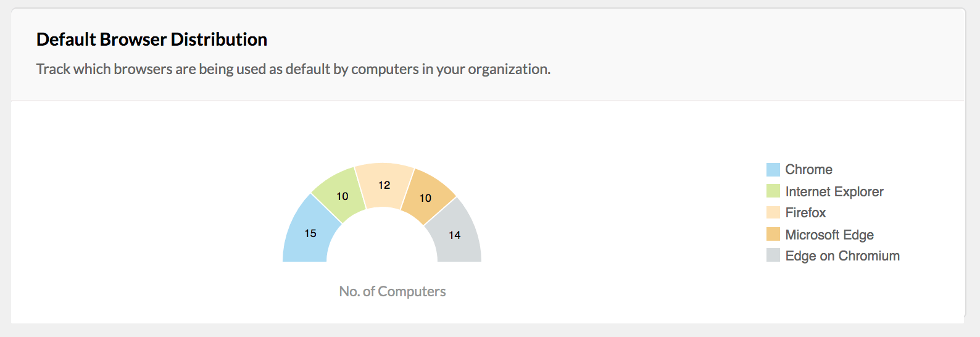Click the Chrome legend color swatch
The width and height of the screenshot is (980, 337).
pos(773,170)
